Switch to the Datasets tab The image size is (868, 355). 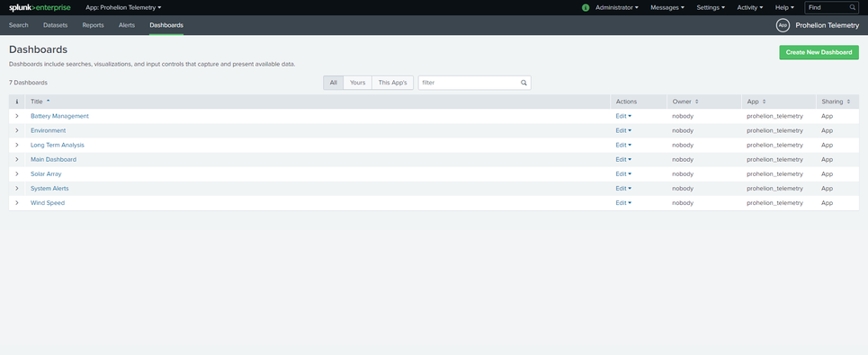[56, 25]
